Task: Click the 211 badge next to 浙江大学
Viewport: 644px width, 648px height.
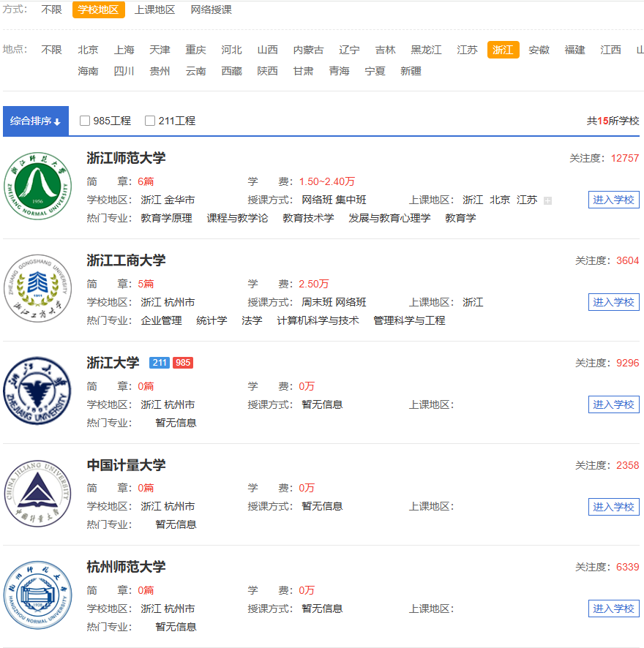Action: pos(160,363)
